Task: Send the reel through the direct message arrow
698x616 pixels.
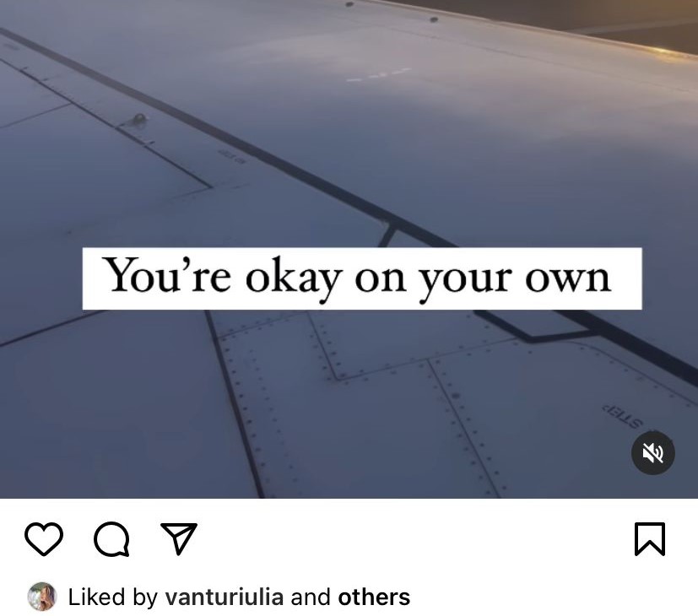Action: click(x=179, y=538)
